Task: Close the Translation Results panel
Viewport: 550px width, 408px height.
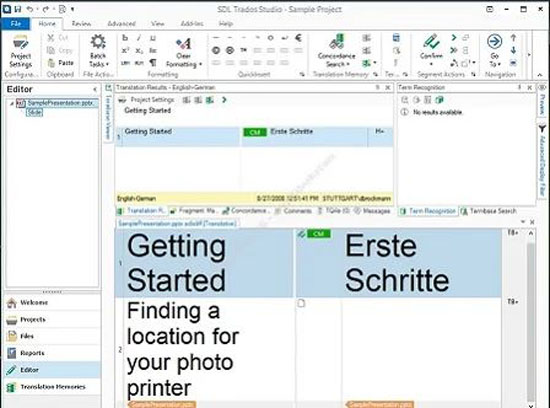Action: pos(388,87)
